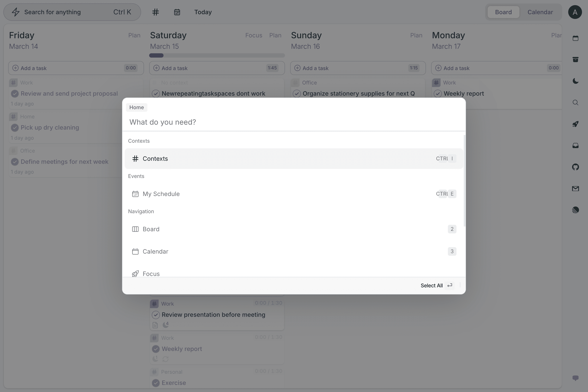588x392 pixels.
Task: Mark Weekly report on Monday as complete
Action: pos(438,93)
